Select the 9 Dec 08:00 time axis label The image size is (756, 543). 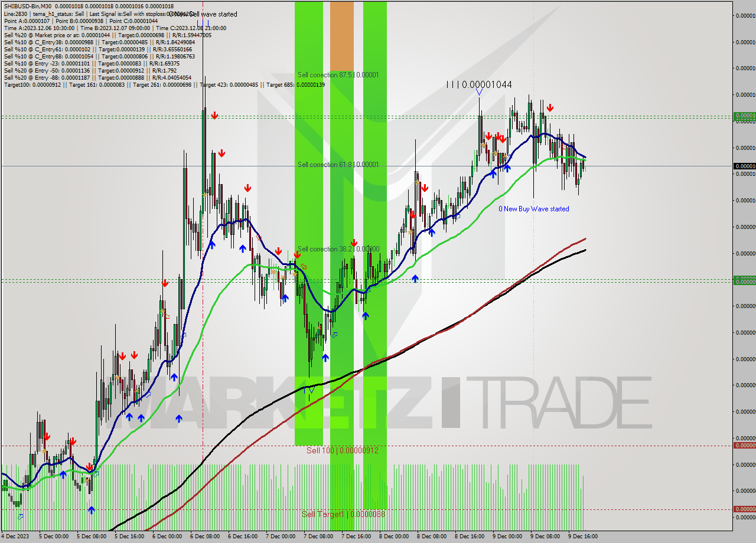[545, 537]
